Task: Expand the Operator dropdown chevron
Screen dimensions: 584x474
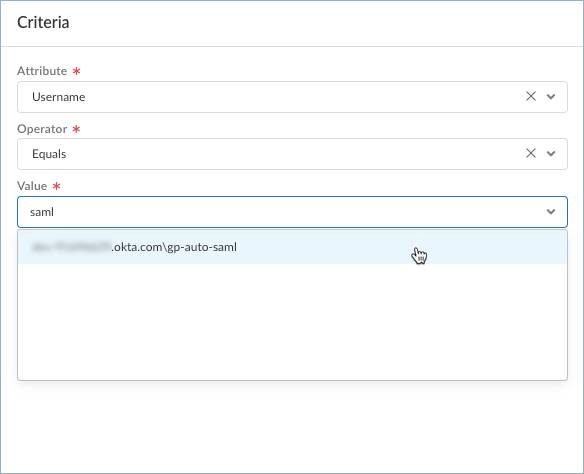Action: tap(551, 154)
